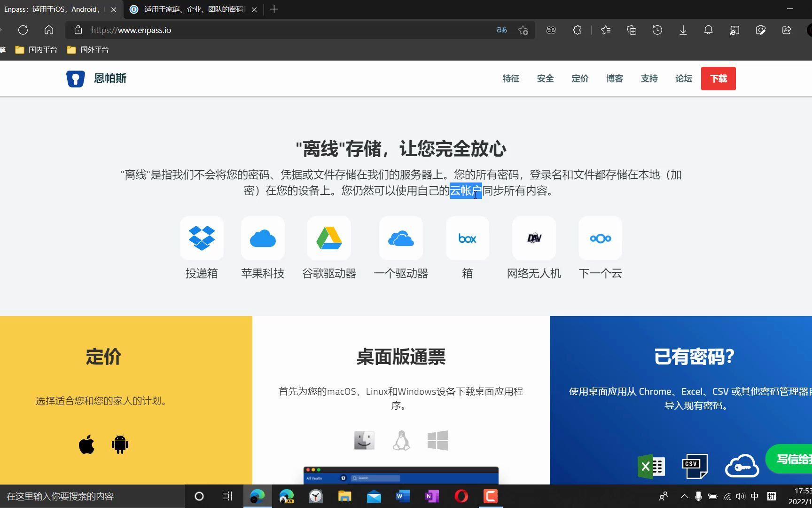Click the Android robot icon in pricing panel

coord(120,444)
